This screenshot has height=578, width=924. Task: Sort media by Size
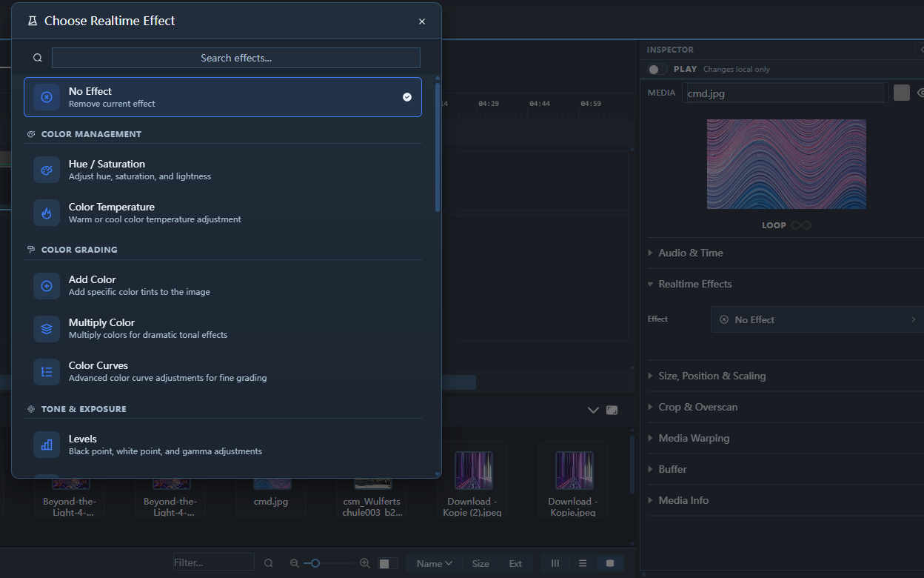(x=481, y=563)
